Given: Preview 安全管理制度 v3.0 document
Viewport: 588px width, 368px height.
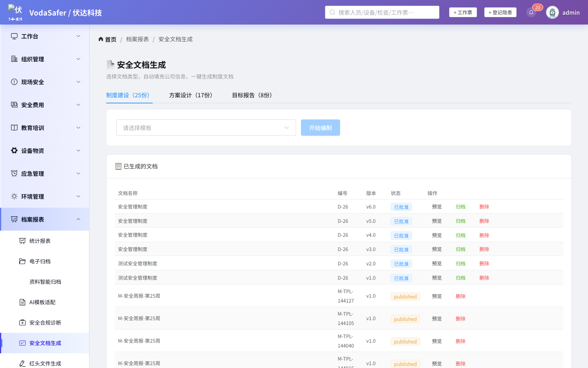Looking at the screenshot, I should (x=437, y=249).
